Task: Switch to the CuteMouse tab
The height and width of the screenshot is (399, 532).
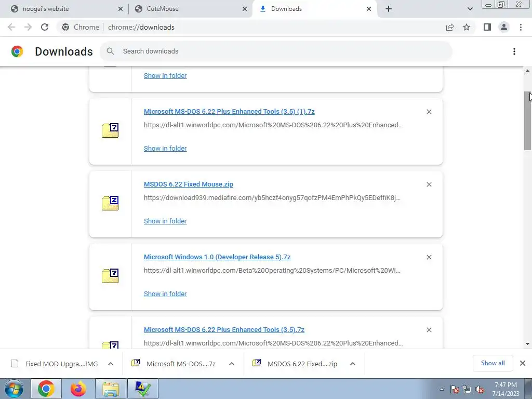Action: pos(190,9)
